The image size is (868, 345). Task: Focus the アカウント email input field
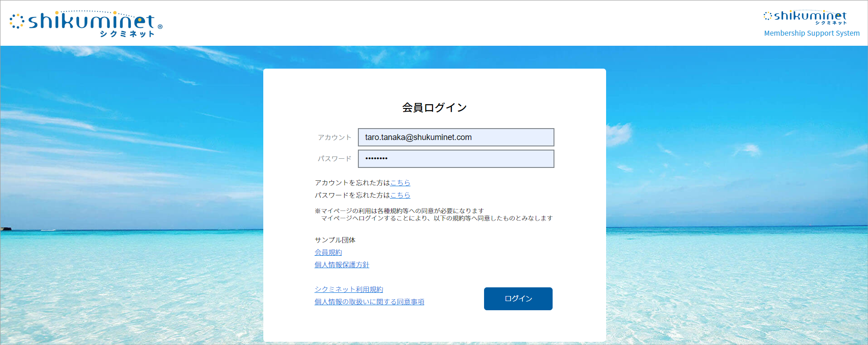pos(456,137)
